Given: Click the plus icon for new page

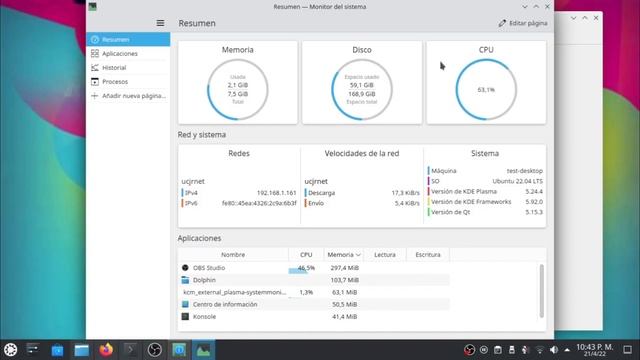Looking at the screenshot, I should [x=95, y=96].
